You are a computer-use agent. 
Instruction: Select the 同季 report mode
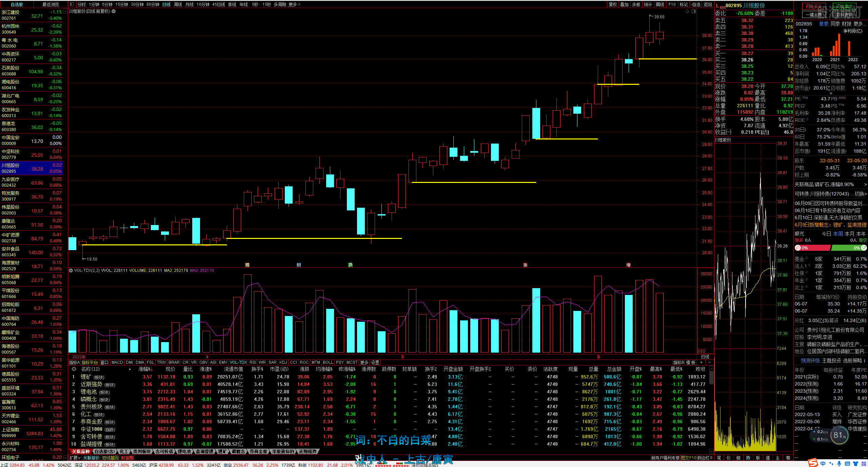point(835,24)
